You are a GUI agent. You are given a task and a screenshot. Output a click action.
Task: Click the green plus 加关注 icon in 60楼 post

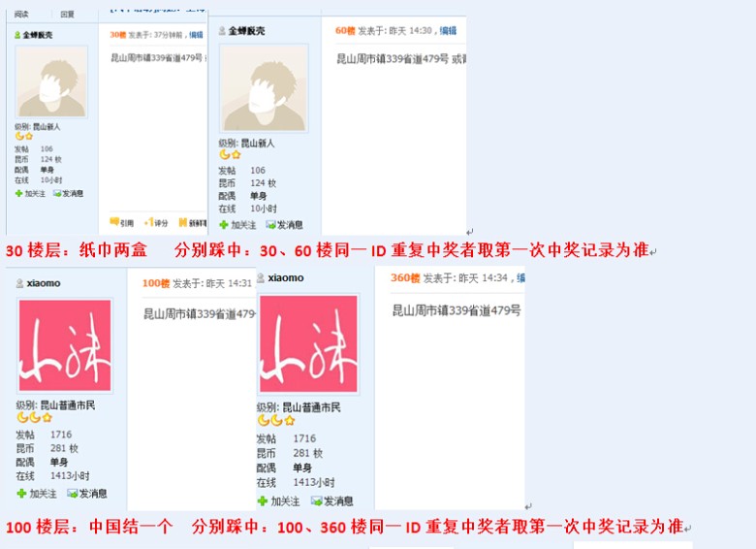coord(223,225)
